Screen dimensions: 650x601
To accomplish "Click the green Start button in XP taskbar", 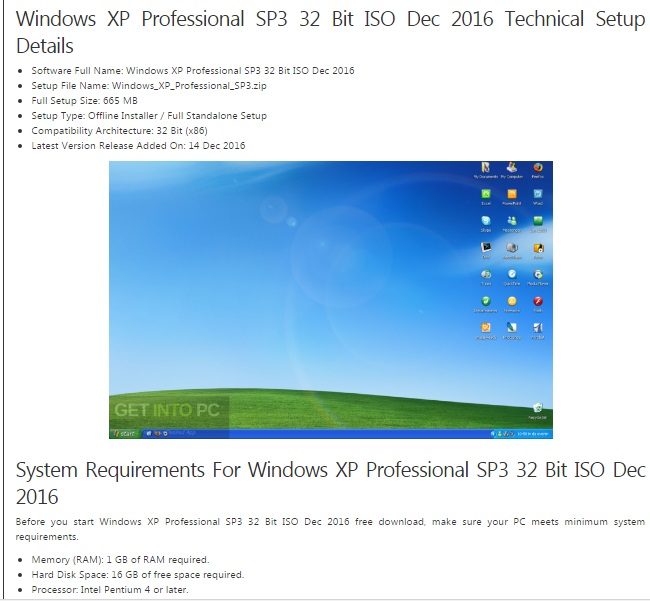I will tap(125, 434).
